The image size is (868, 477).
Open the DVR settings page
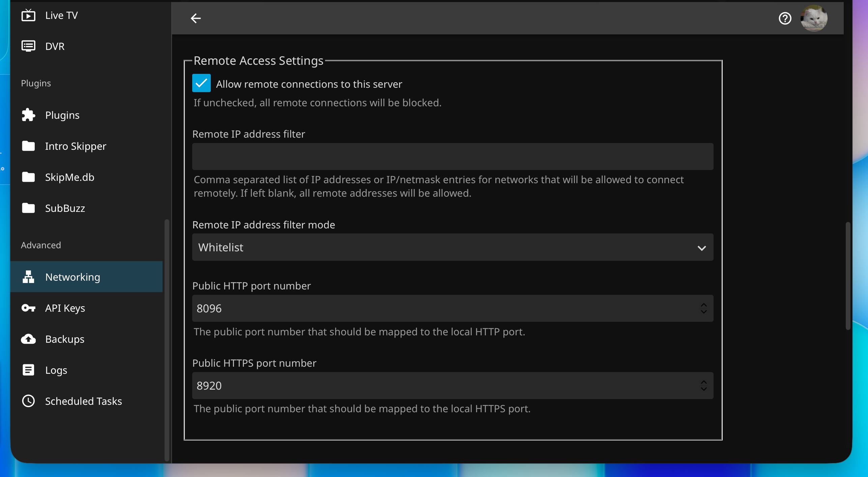point(86,46)
